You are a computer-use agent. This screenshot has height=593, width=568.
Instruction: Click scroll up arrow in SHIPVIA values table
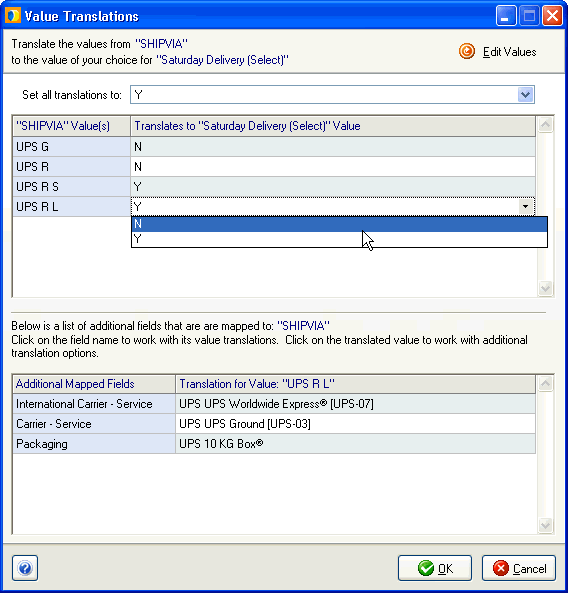[x=545, y=124]
